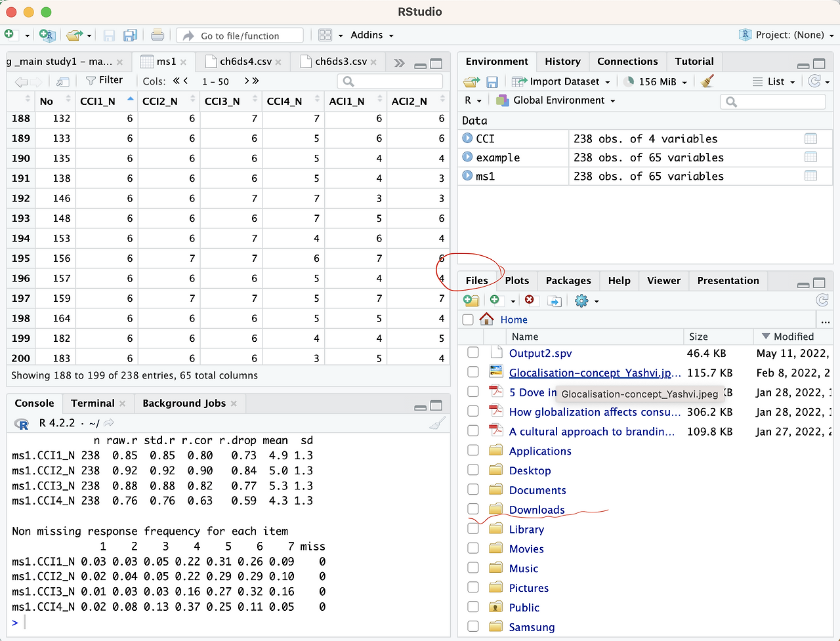Select the Documents folder checkbox
Screen dimensions: 840x641
tap(473, 489)
